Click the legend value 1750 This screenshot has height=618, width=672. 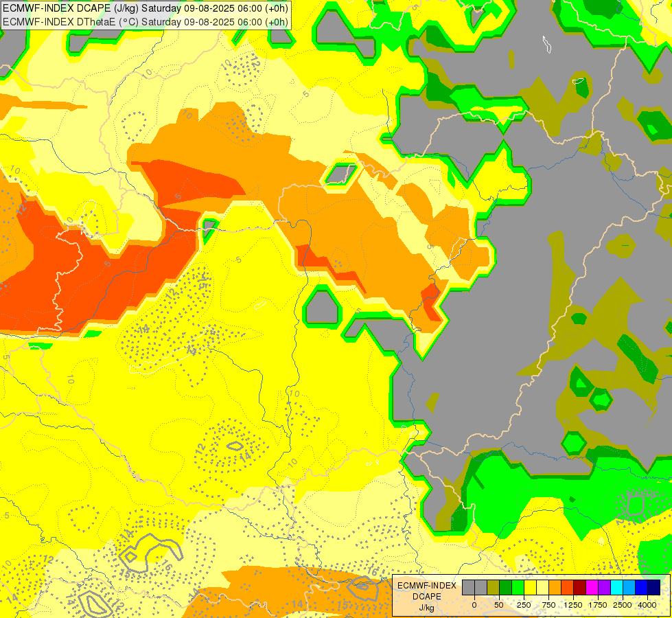pos(598,605)
